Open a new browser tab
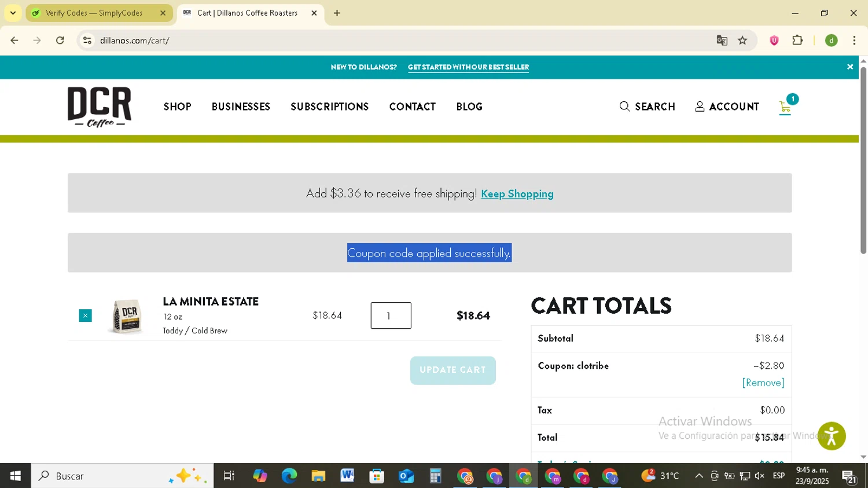 pos(337,13)
